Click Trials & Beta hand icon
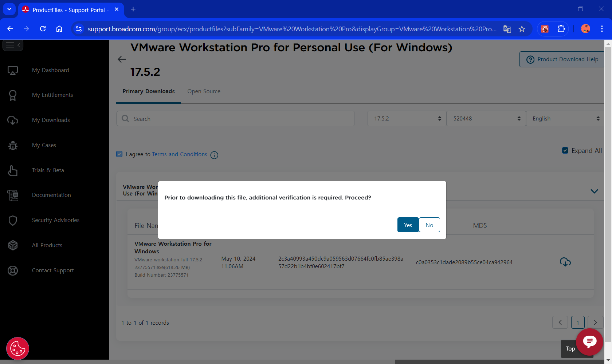The height and width of the screenshot is (364, 612). coord(13,170)
